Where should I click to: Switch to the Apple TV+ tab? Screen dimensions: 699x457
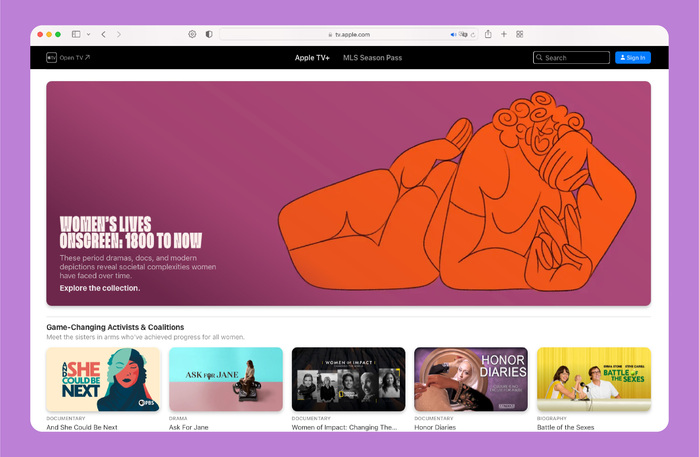tap(312, 58)
